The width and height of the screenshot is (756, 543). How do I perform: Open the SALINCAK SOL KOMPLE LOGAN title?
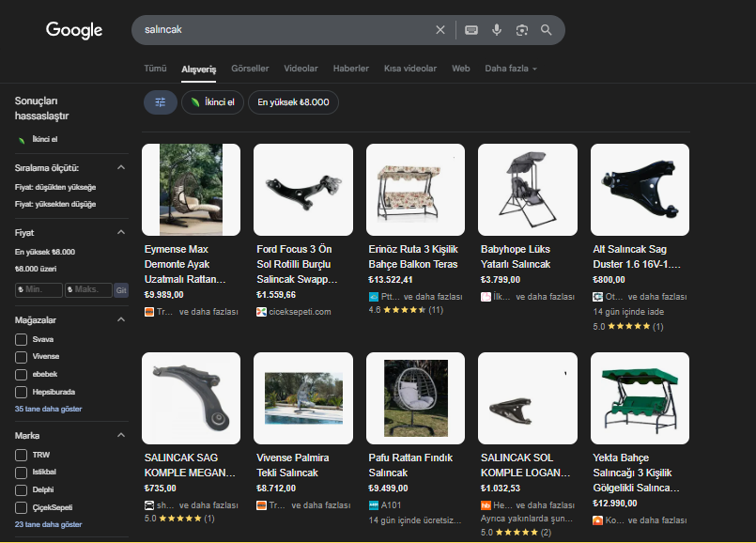pos(526,465)
